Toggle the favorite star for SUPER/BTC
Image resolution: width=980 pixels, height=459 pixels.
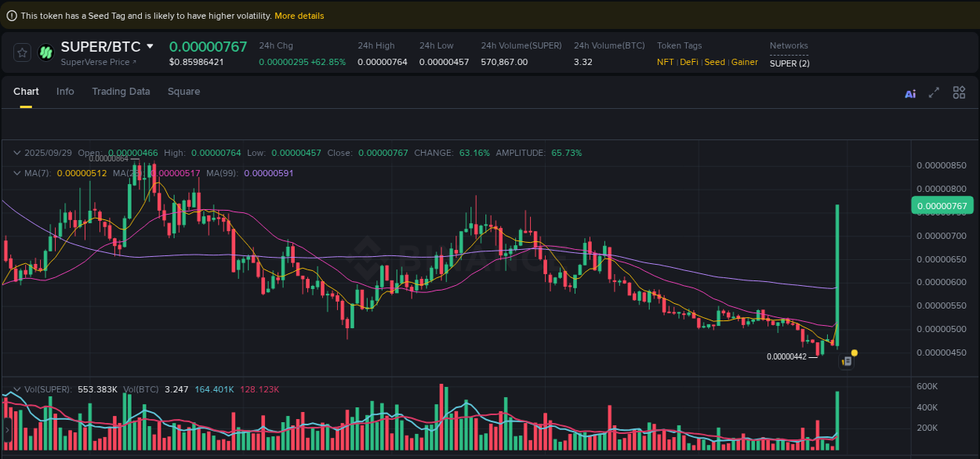[22, 52]
